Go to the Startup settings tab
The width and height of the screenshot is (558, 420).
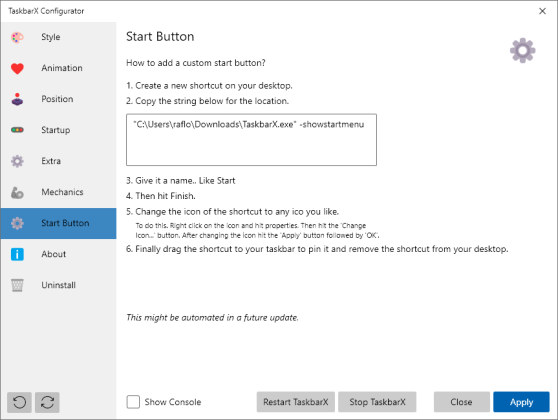58,130
